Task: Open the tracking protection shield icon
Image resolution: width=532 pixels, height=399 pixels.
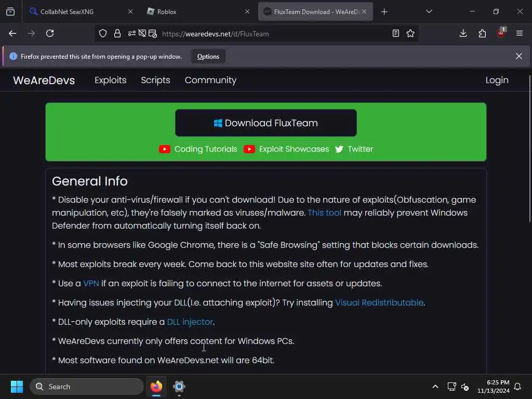Action: (x=103, y=33)
